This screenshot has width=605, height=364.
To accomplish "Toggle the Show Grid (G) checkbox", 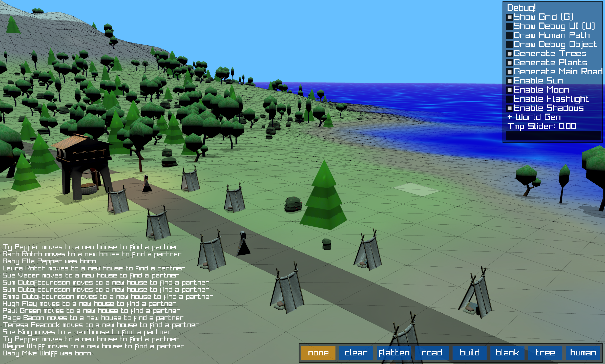I will point(510,17).
